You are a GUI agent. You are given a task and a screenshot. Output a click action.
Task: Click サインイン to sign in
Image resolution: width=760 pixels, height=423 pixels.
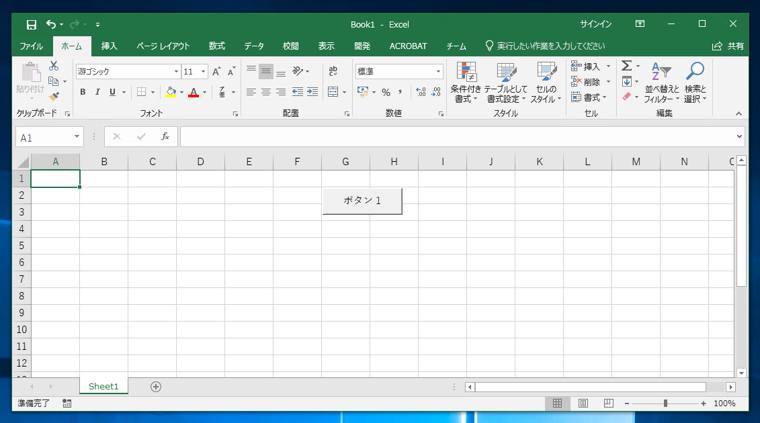tap(596, 24)
